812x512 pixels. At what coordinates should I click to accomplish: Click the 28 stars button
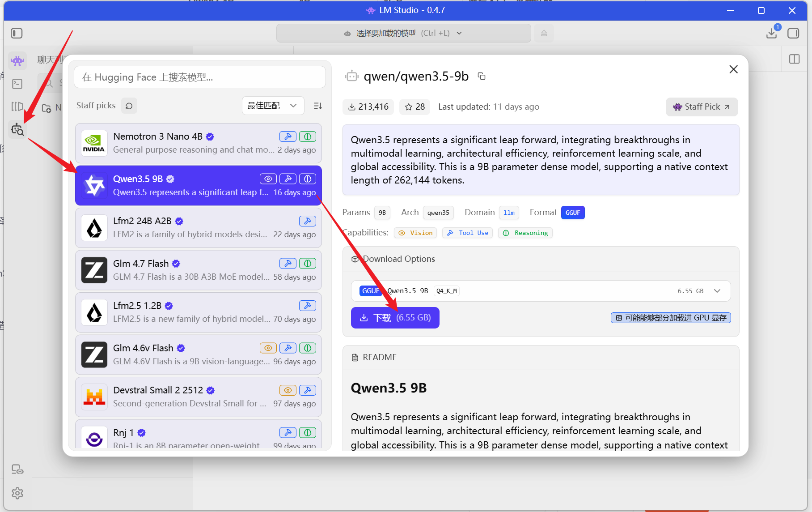(x=414, y=107)
